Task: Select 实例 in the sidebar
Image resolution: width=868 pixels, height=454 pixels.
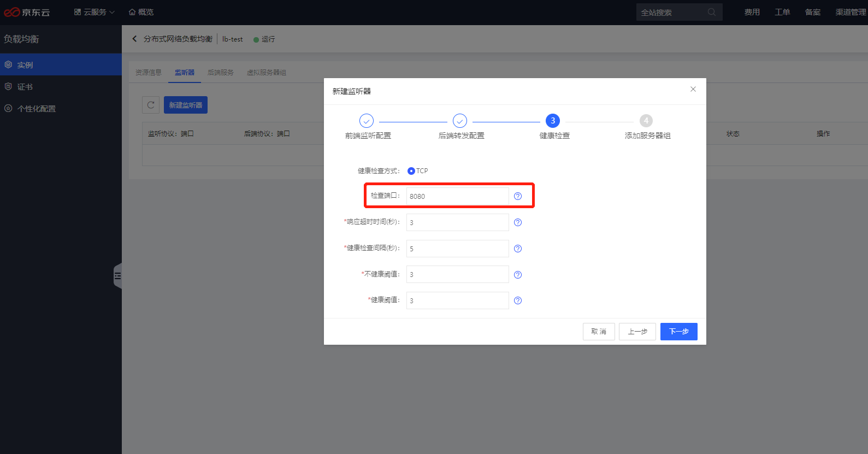Action: [61, 64]
